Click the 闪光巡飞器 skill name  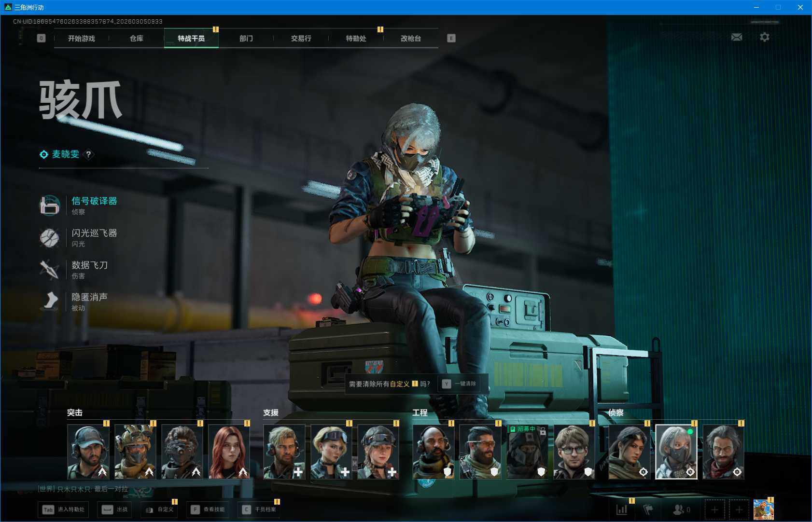[94, 233]
